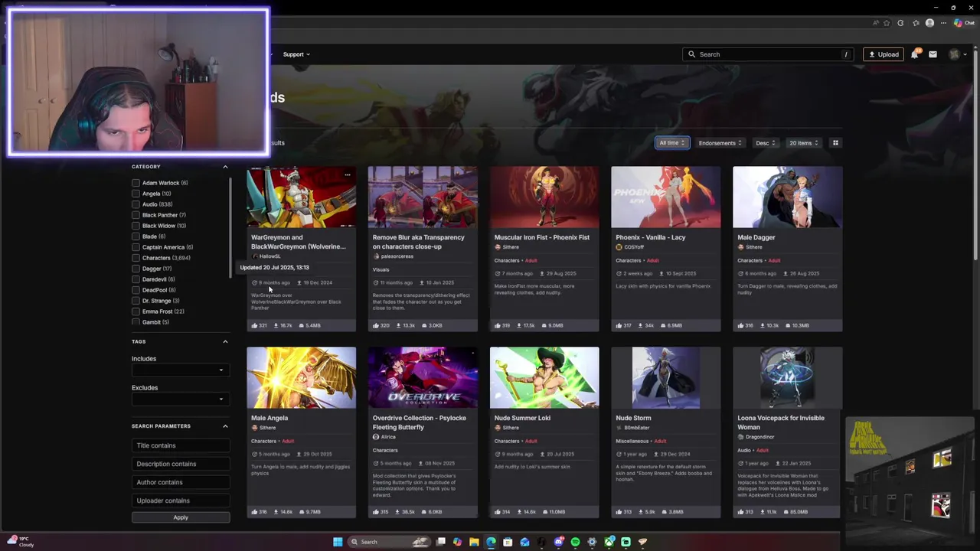Open the Includes tags dropdown
This screenshot has width=980, height=551.
181,370
